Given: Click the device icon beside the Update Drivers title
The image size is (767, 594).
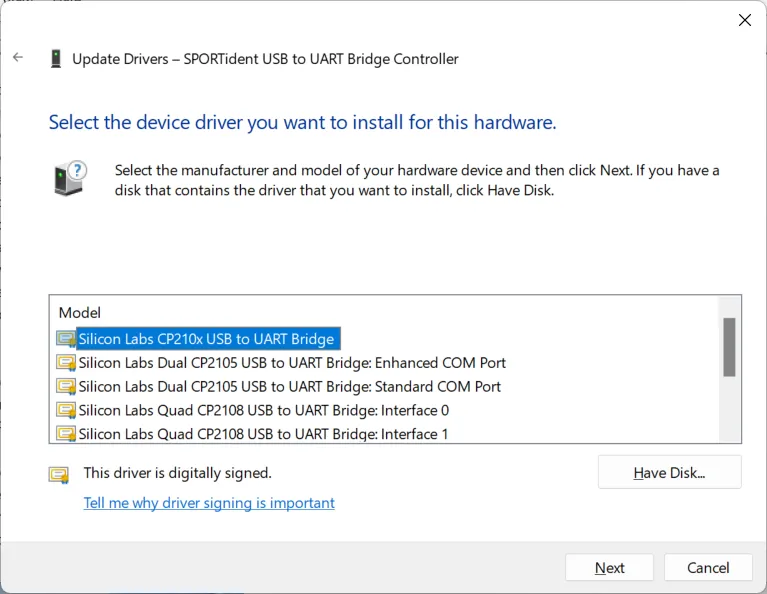Looking at the screenshot, I should click(x=55, y=59).
